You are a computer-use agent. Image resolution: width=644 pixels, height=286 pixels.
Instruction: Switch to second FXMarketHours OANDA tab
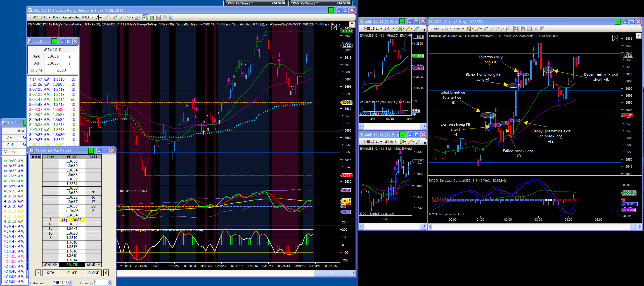pyautogui.click(x=320, y=3)
